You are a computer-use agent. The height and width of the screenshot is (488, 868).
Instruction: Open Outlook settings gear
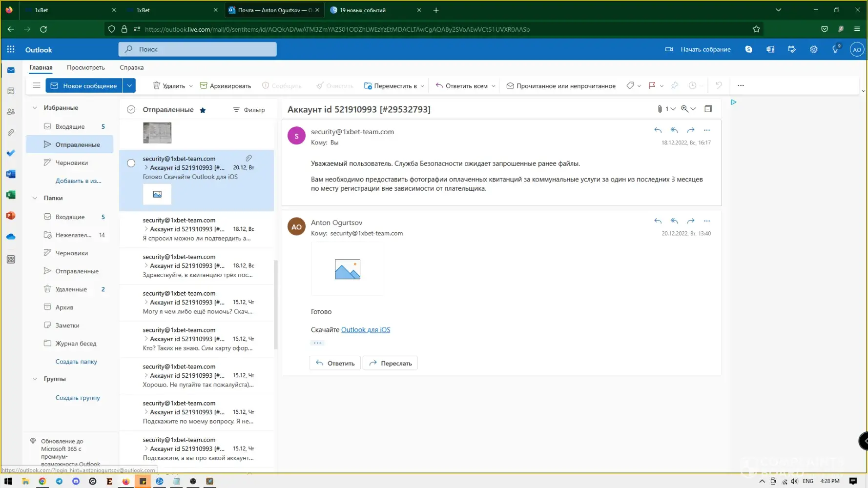pyautogui.click(x=813, y=49)
